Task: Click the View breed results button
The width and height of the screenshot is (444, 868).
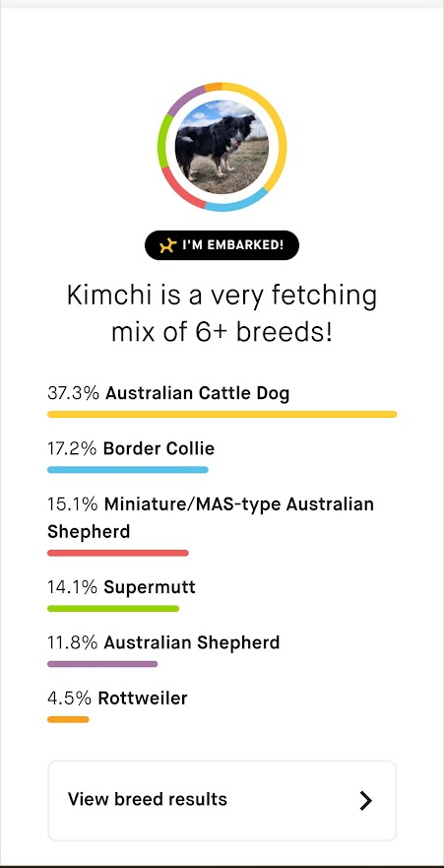Action: (x=222, y=800)
